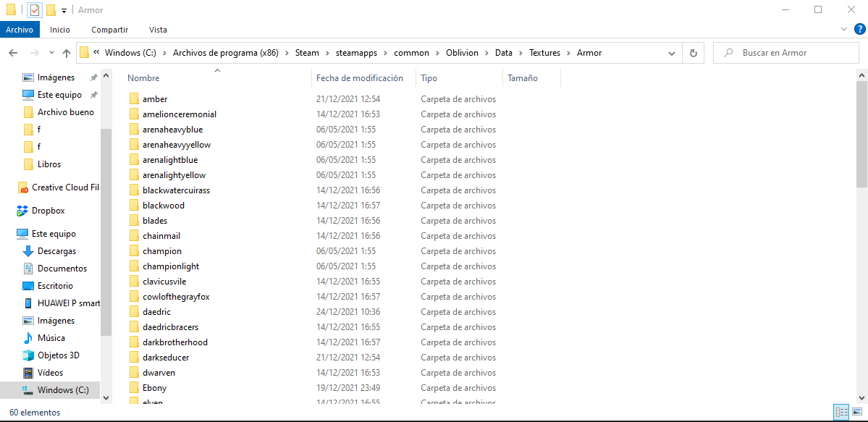Open the Archivo tab
Viewport: 868px width, 422px height.
coord(20,30)
